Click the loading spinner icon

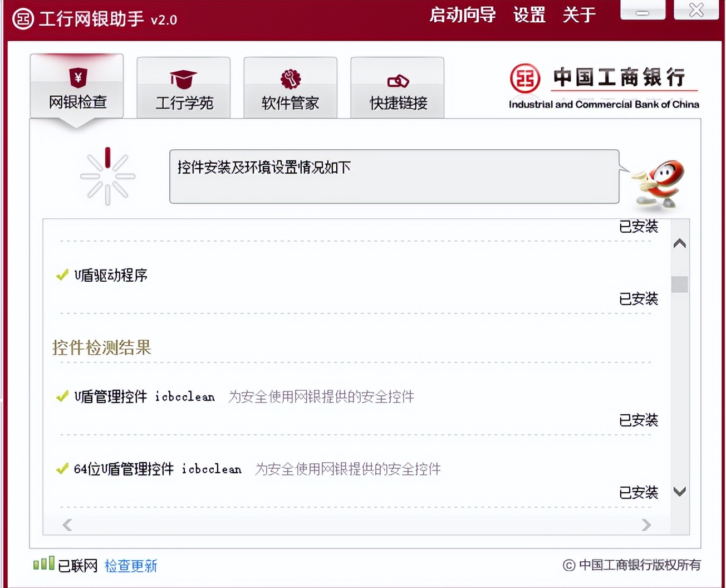tap(107, 175)
